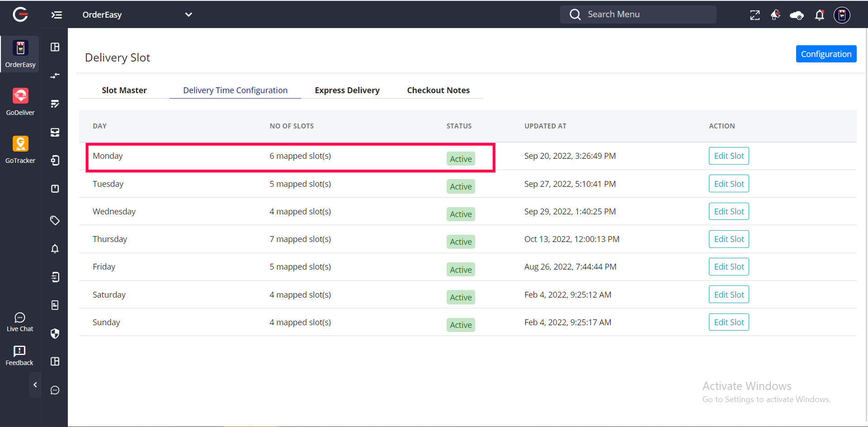The height and width of the screenshot is (427, 868).
Task: Collapse the sidebar with the left chevron
Action: coord(35,385)
